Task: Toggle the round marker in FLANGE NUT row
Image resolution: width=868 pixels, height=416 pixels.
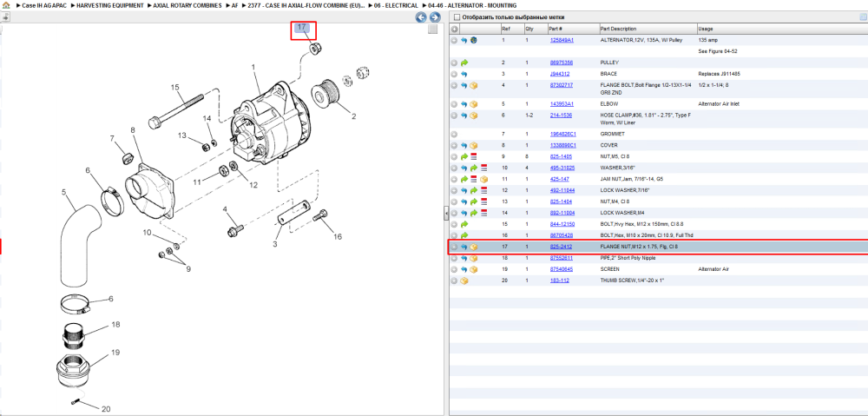Action: coord(454,247)
